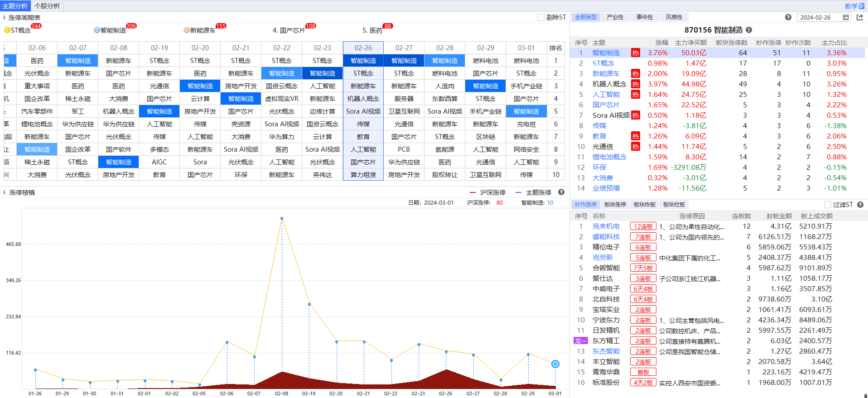The image size is (868, 398).
Task: Filter themes by 产业性 type
Action: tap(615, 17)
